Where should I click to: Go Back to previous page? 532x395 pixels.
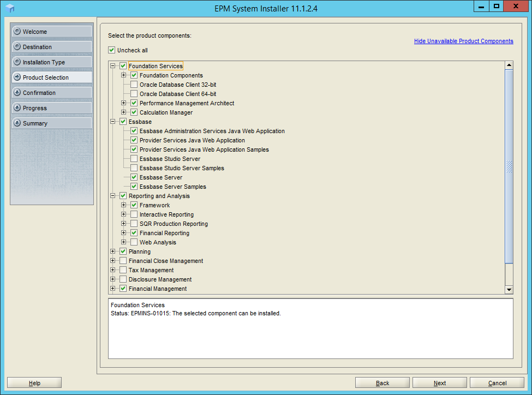coord(382,382)
